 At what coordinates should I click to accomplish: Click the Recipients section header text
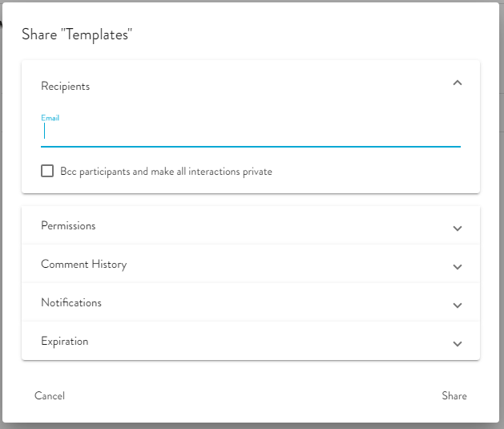coord(66,87)
